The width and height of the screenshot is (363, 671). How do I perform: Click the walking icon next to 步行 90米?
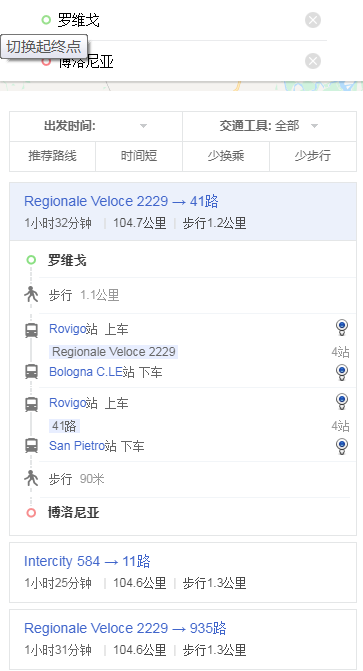click(31, 479)
